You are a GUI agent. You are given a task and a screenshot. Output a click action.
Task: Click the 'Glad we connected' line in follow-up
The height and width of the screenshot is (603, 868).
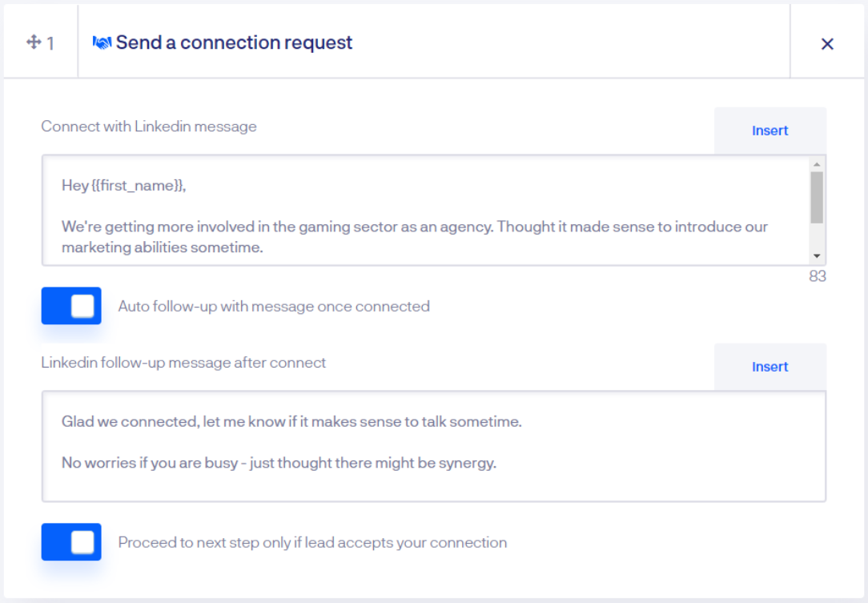pos(291,421)
